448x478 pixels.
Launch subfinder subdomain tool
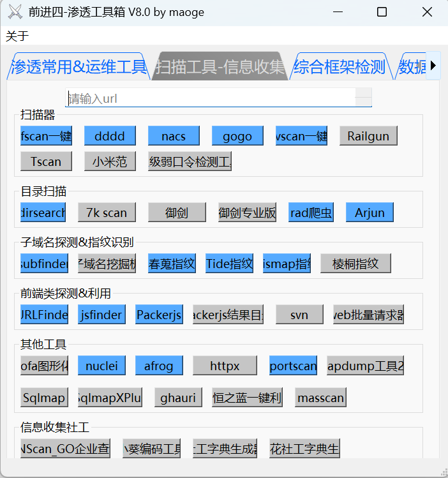(44, 263)
